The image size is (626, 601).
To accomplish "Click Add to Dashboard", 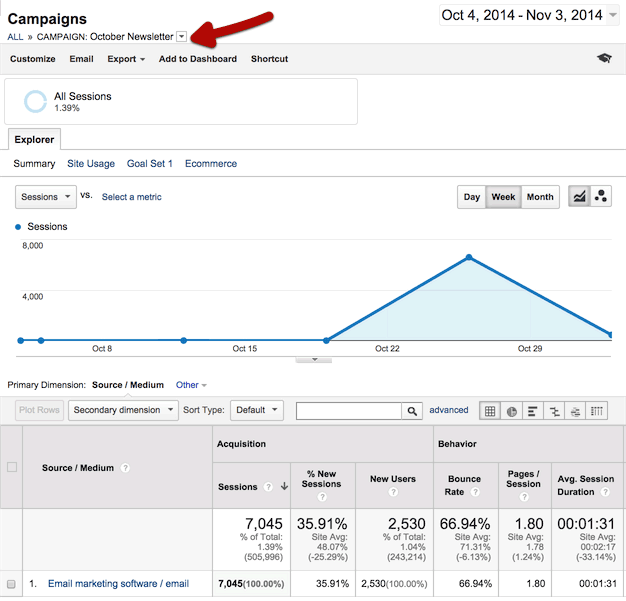I will tap(198, 59).
